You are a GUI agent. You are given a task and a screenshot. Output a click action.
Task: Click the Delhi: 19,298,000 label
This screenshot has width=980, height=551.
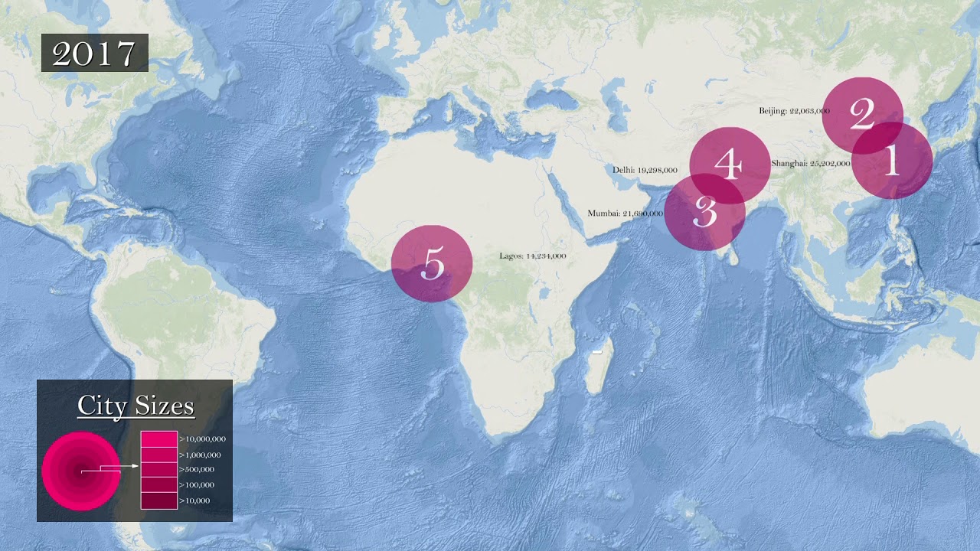(645, 170)
